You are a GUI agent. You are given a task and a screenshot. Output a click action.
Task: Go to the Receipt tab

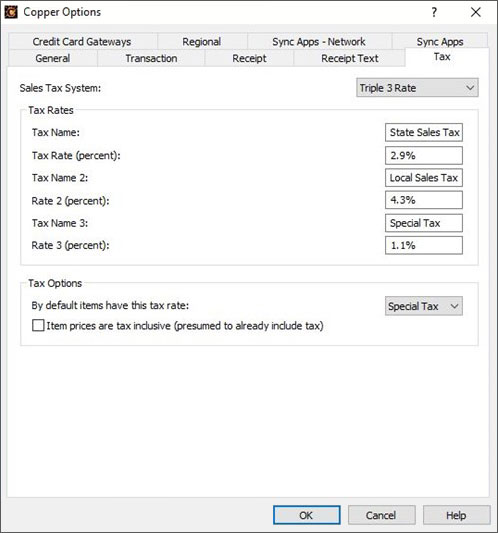[249, 58]
